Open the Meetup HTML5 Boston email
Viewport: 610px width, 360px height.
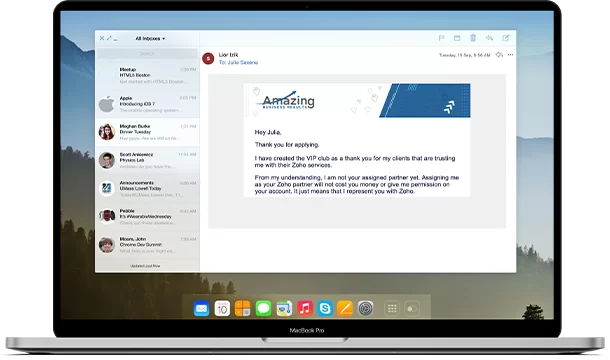coord(147,76)
